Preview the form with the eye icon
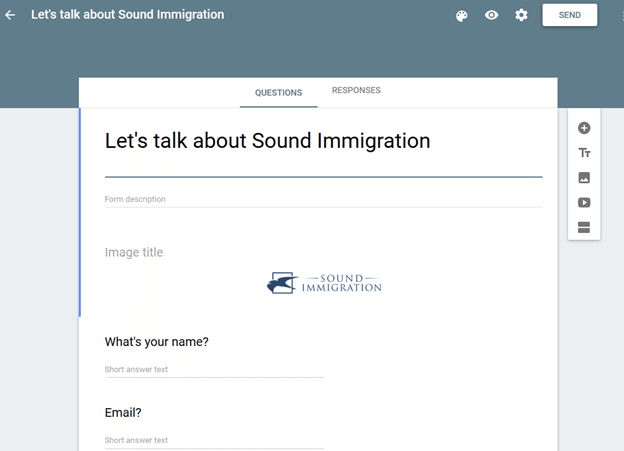 coord(491,15)
